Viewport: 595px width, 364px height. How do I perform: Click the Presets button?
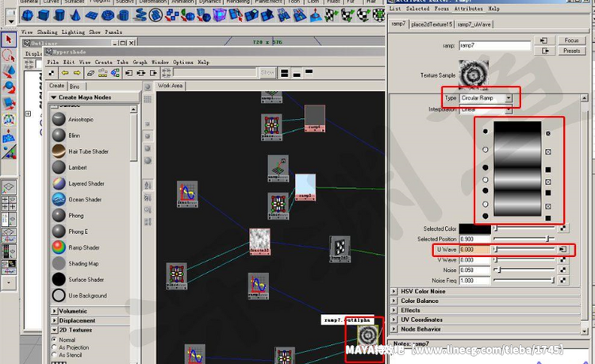point(571,51)
